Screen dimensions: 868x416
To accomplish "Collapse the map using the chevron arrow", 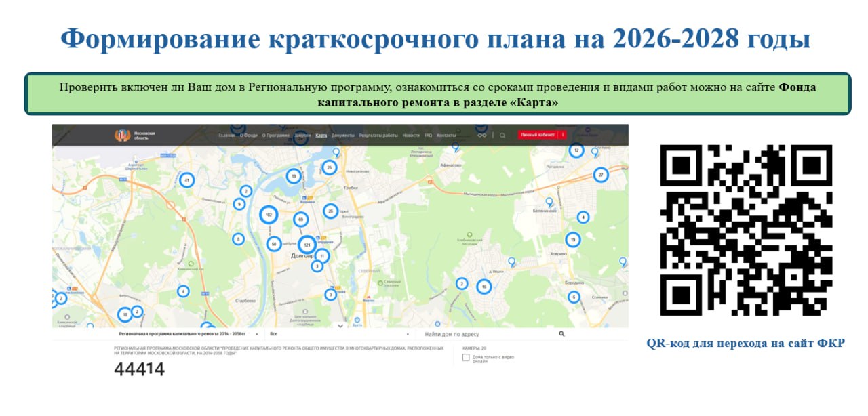I will point(340,326).
